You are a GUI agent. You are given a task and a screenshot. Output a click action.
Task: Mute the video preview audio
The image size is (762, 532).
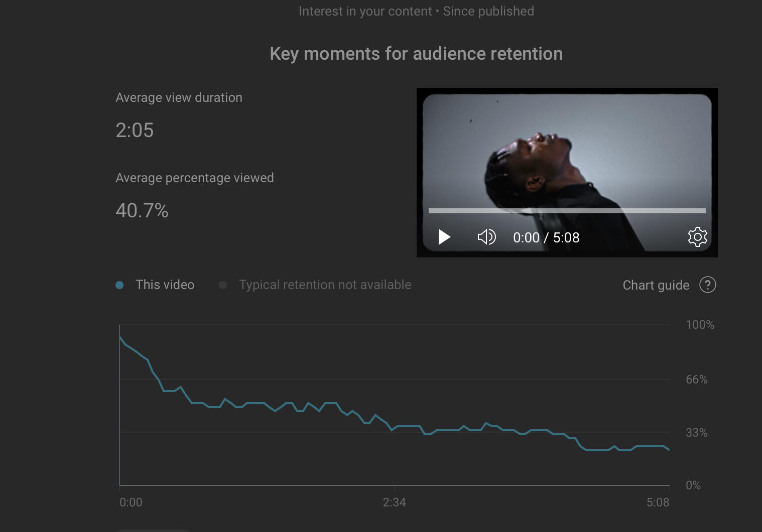pos(486,237)
